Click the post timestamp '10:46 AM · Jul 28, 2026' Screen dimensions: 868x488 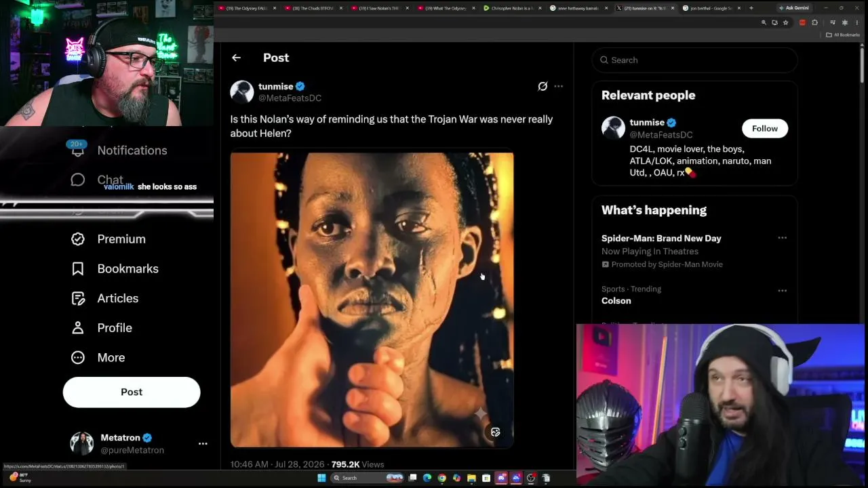pos(279,464)
